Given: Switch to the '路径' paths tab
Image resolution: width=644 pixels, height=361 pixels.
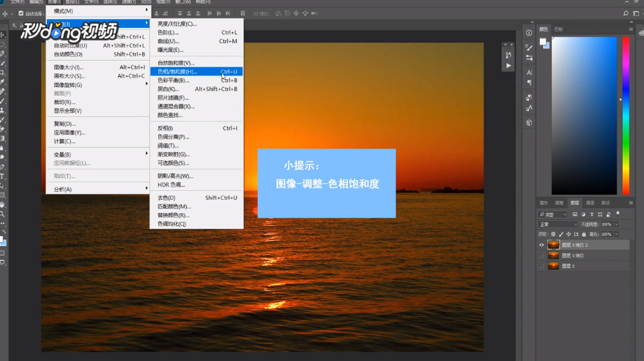Looking at the screenshot, I should point(605,203).
